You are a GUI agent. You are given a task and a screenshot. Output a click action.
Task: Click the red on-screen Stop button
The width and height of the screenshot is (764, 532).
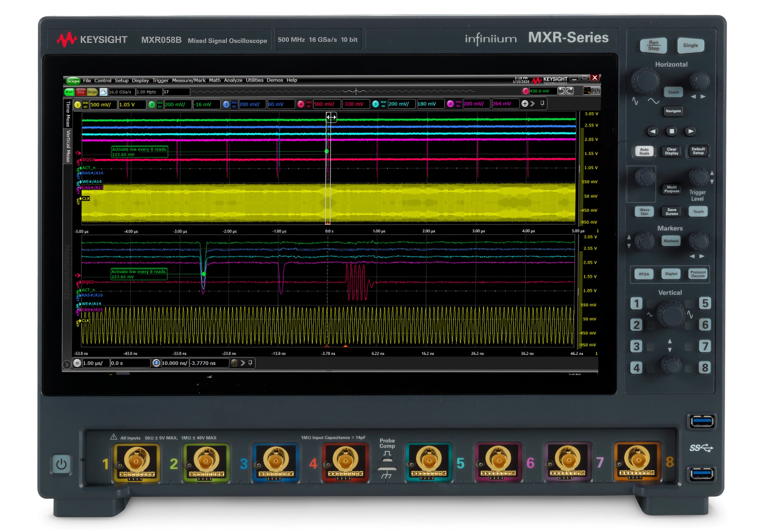click(80, 92)
